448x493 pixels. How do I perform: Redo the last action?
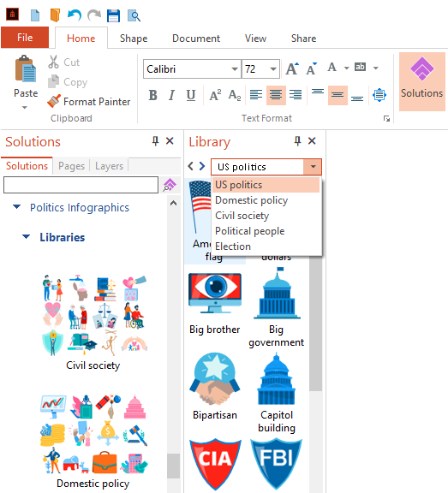(x=94, y=15)
